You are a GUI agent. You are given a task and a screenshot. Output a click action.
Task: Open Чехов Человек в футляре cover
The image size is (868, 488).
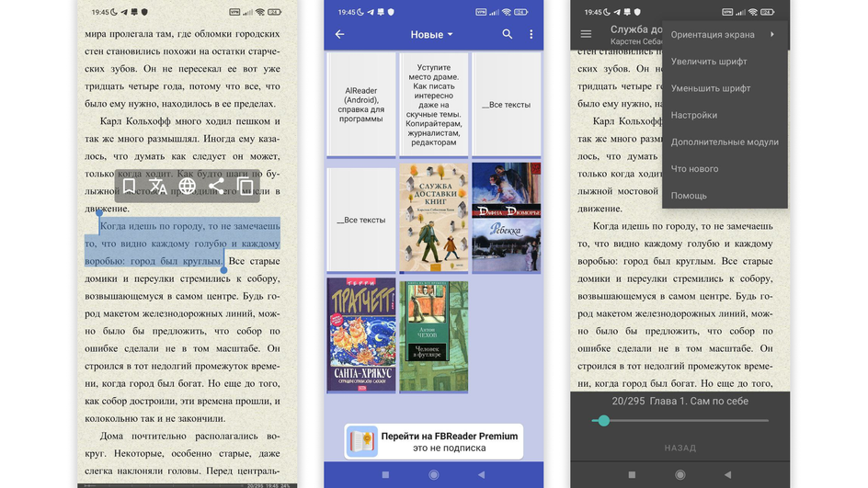pos(433,336)
